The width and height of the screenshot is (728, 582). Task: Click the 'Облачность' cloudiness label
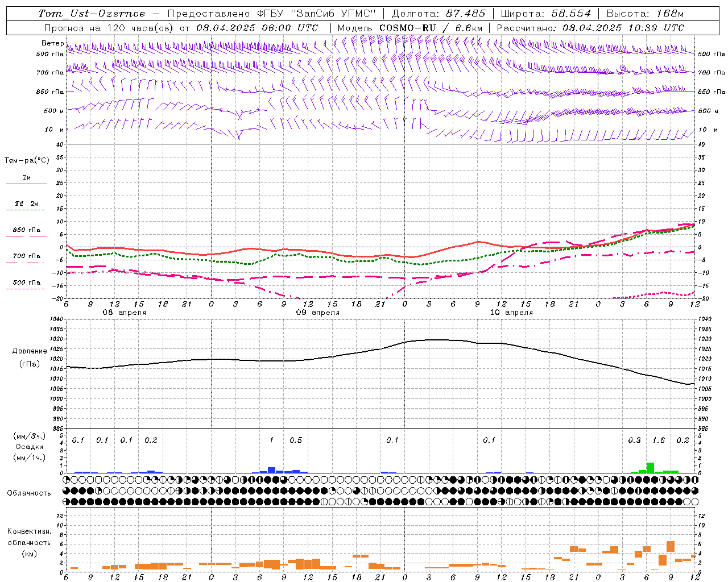coord(29,493)
